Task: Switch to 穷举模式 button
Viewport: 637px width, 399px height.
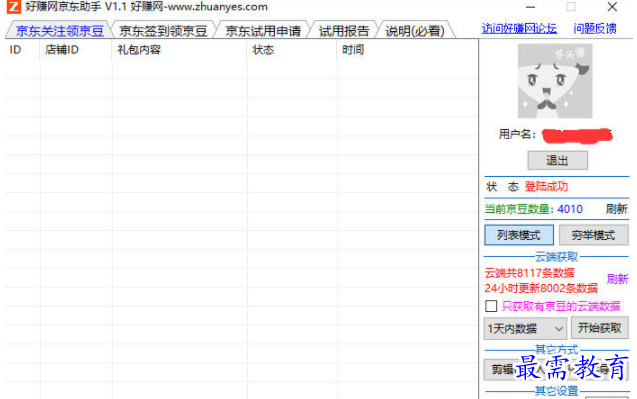Action: click(594, 235)
